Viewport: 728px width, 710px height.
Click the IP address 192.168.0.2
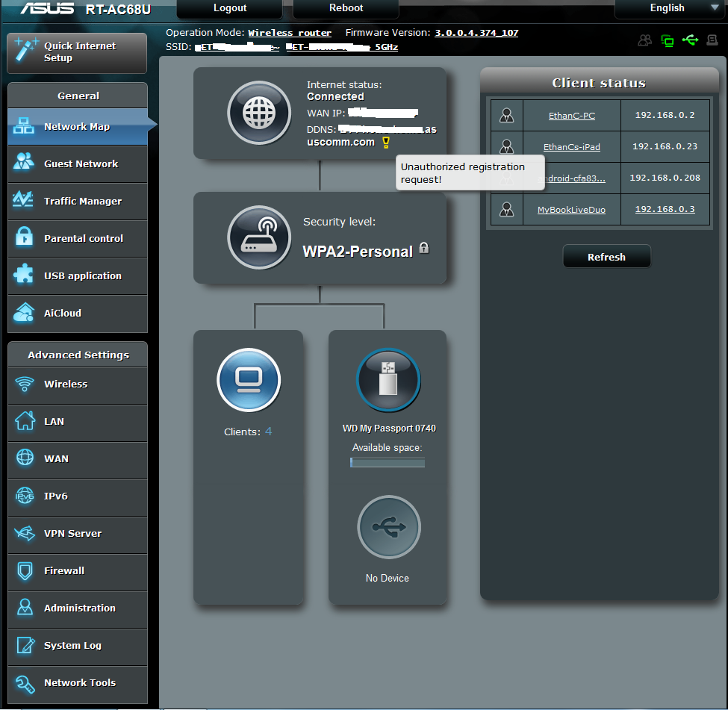tap(665, 115)
